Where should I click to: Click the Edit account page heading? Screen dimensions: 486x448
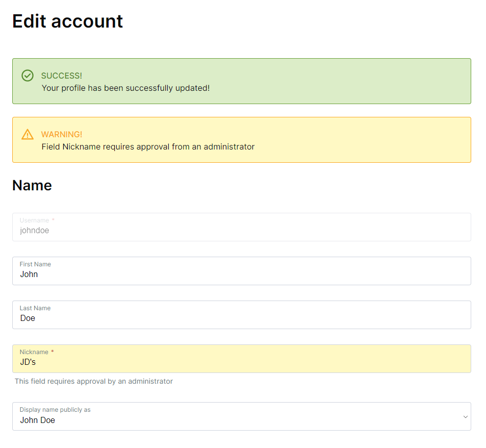(67, 21)
